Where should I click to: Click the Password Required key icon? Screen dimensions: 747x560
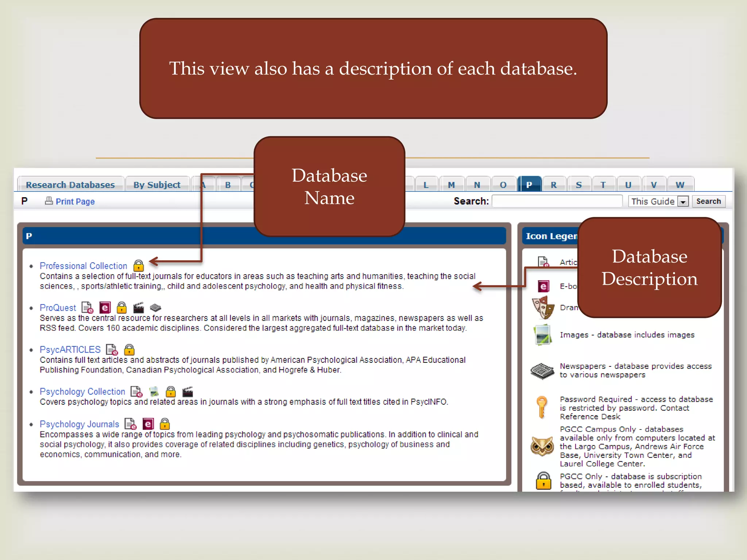click(x=542, y=407)
